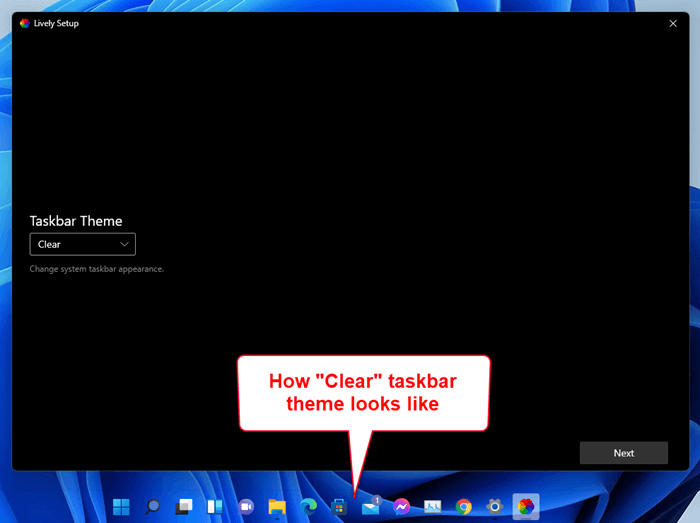
Task: Select the Lively Wallpaper taskbar icon
Action: [x=526, y=506]
